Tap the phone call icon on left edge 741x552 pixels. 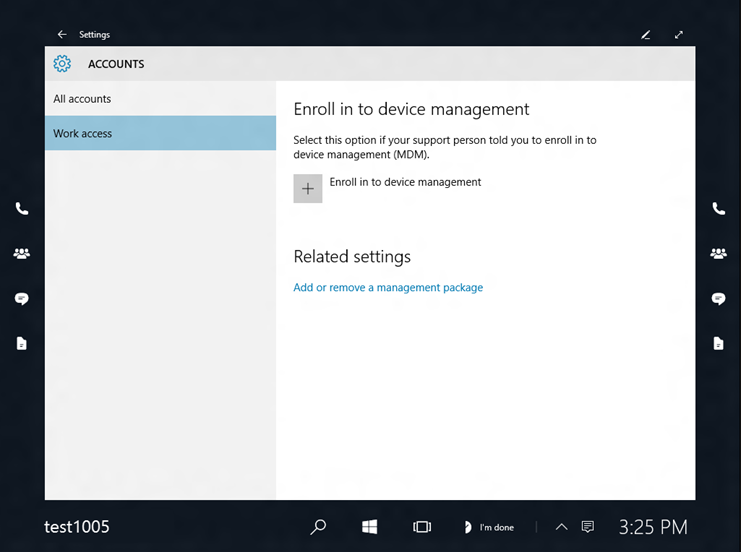(x=21, y=209)
